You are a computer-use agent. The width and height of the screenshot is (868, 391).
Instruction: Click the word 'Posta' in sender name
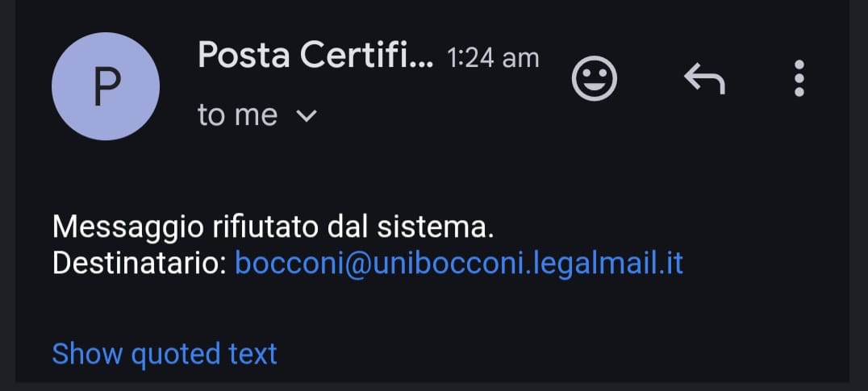pyautogui.click(x=244, y=55)
